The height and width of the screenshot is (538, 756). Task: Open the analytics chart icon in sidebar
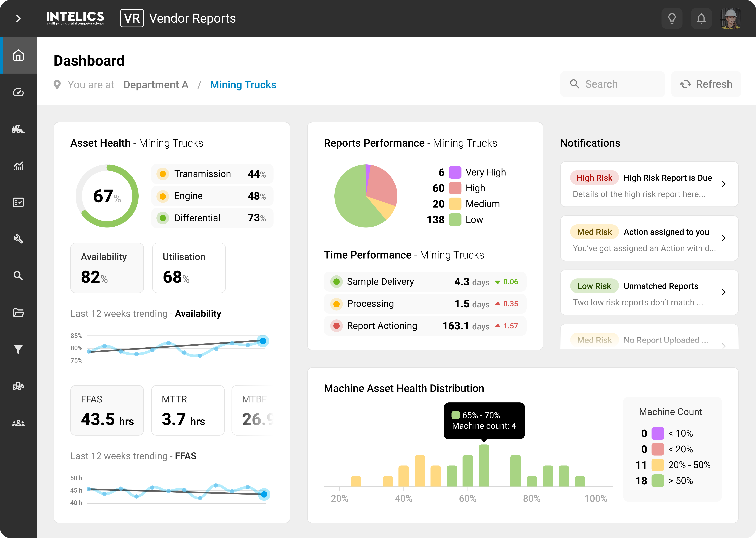click(18, 166)
